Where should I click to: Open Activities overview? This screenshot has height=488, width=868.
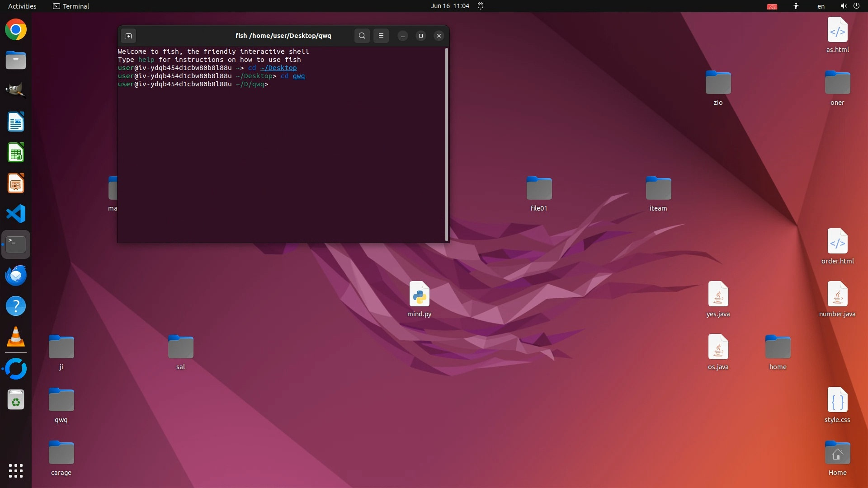click(22, 6)
